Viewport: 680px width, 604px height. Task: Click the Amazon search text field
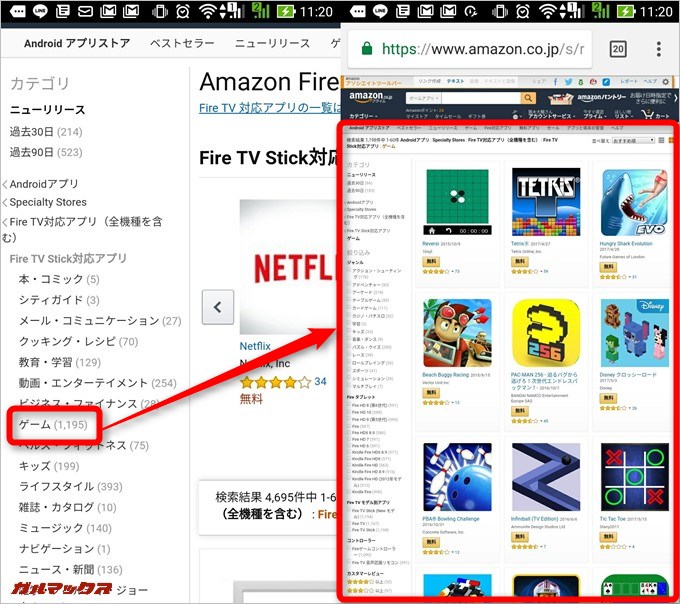481,98
